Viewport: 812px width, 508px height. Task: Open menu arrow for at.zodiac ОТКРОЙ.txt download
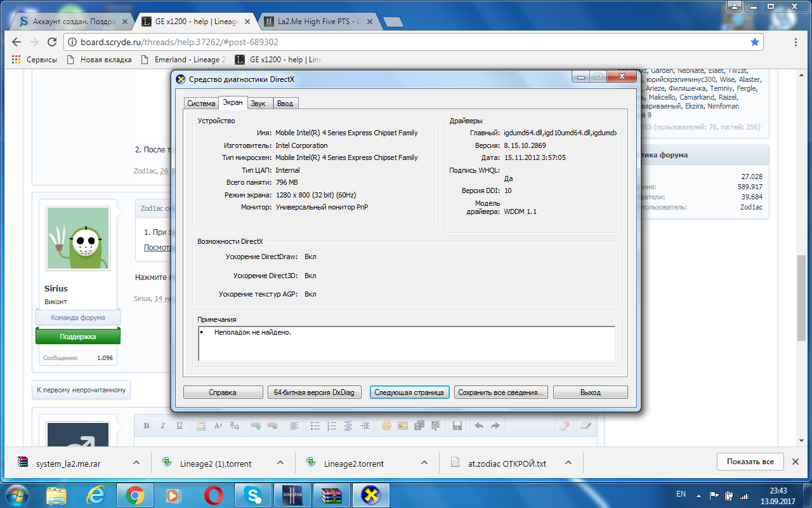tap(568, 463)
